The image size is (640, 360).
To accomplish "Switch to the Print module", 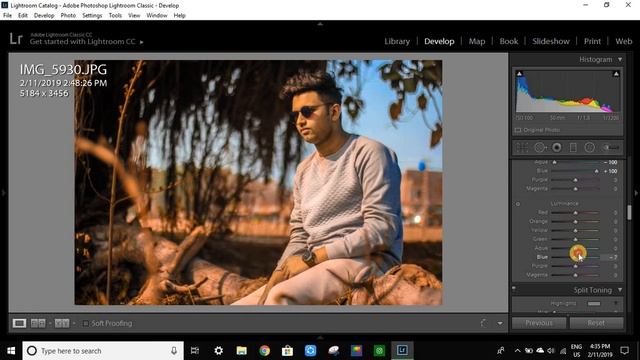I will 592,41.
